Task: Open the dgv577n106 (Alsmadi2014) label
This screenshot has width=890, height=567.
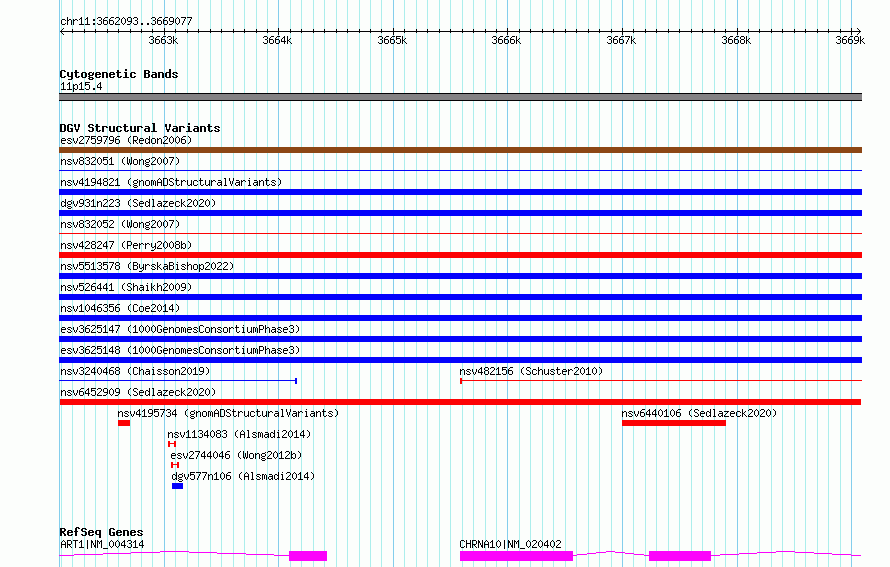Action: [x=243, y=476]
